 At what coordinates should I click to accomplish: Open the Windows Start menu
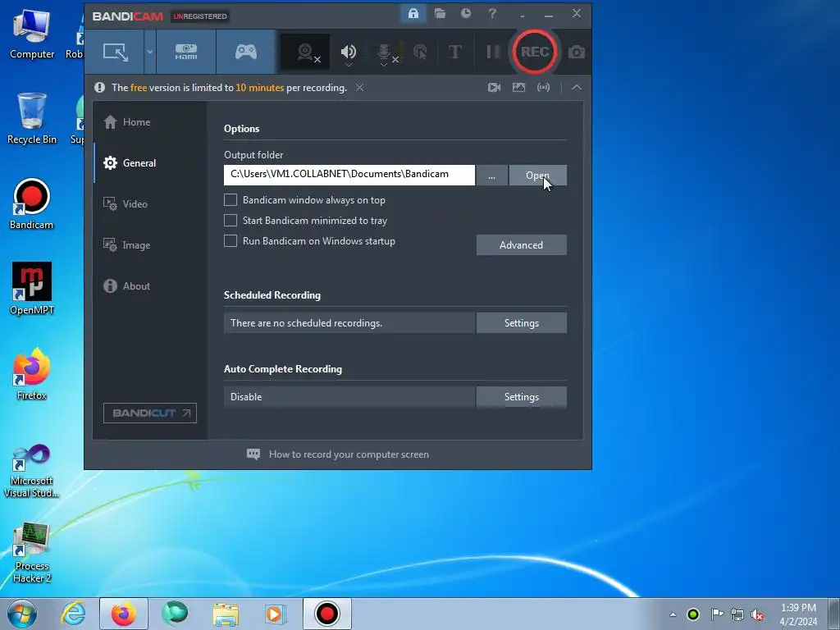tap(21, 614)
